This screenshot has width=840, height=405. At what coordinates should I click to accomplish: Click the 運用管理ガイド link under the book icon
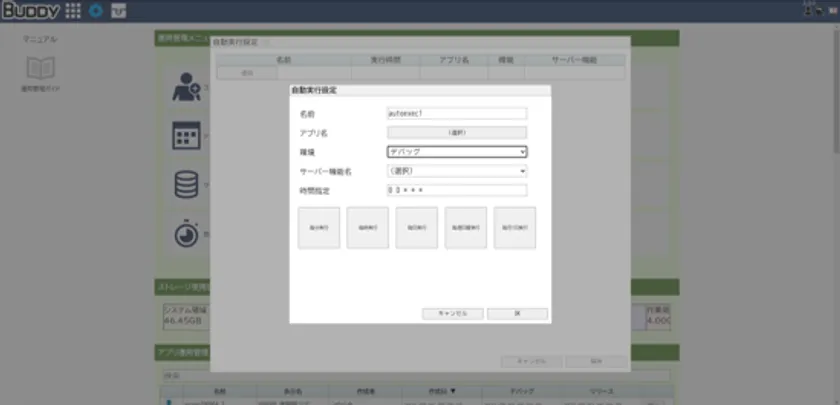pos(40,89)
